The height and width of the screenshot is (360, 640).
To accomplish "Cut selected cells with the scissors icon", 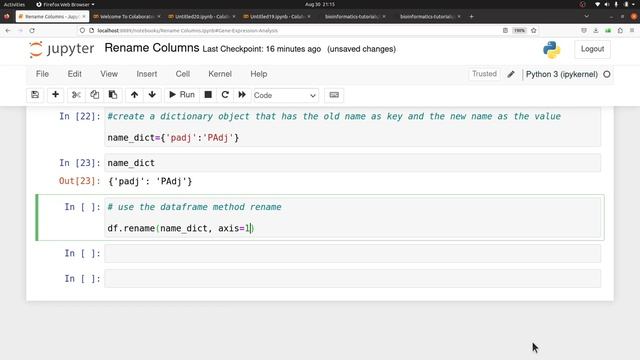I will coord(76,95).
